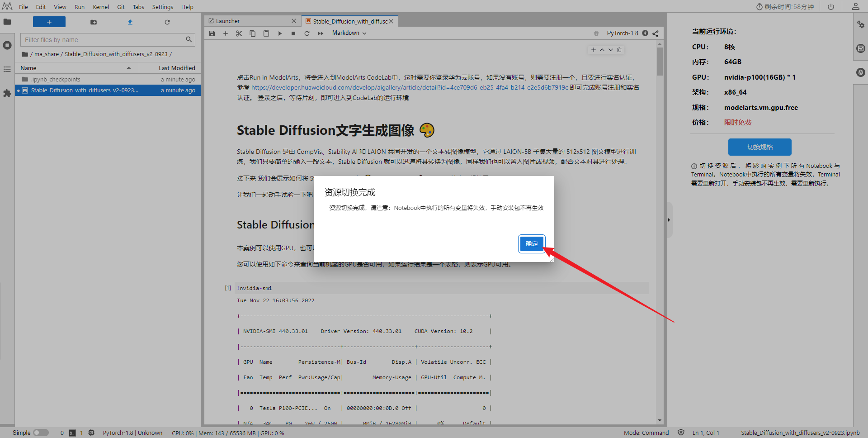This screenshot has width=868, height=438.
Task: Open the Help menu
Action: [187, 7]
